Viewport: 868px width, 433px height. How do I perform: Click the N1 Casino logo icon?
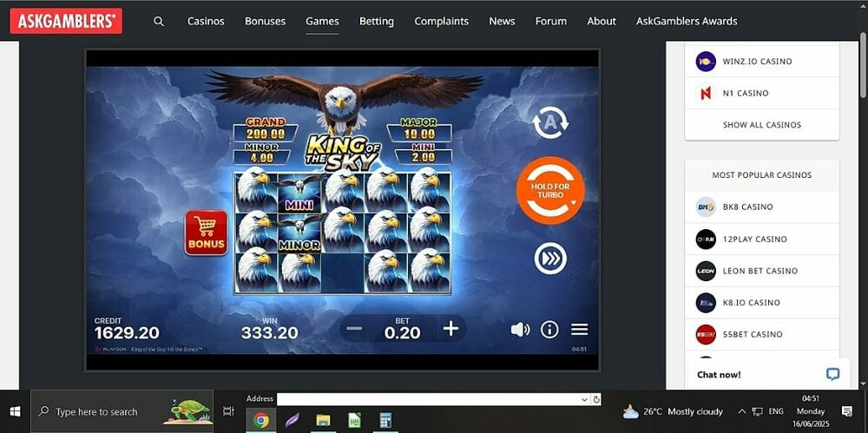[706, 93]
